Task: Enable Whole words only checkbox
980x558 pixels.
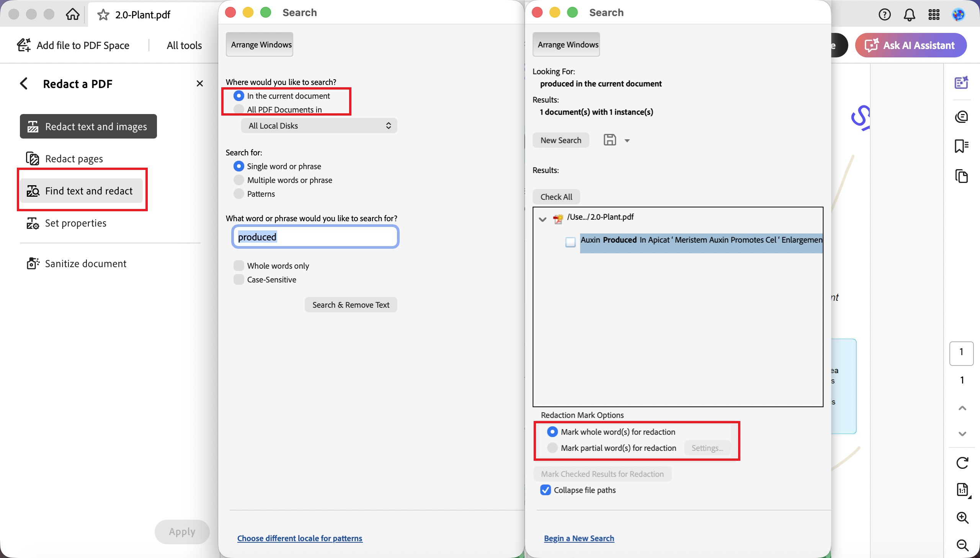Action: pyautogui.click(x=238, y=266)
